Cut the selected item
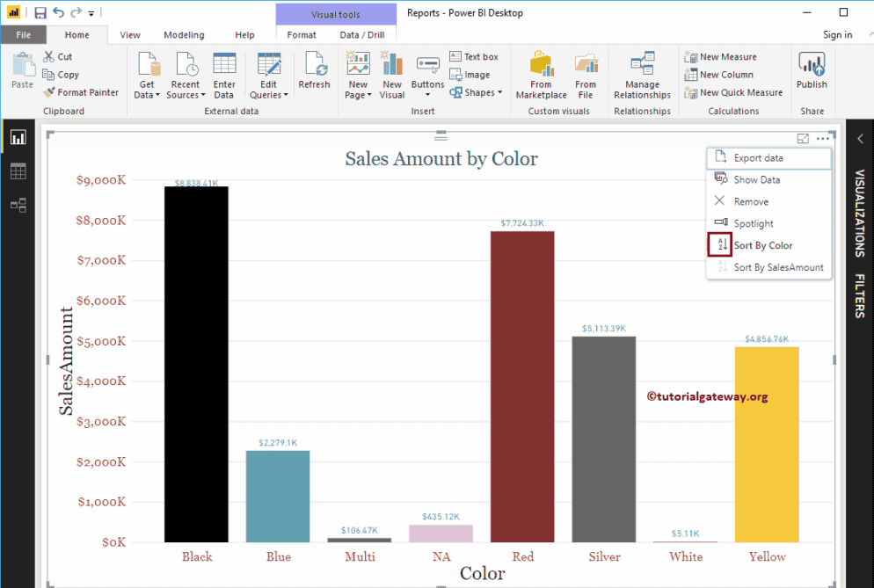Image resolution: width=874 pixels, height=588 pixels. tap(58, 56)
